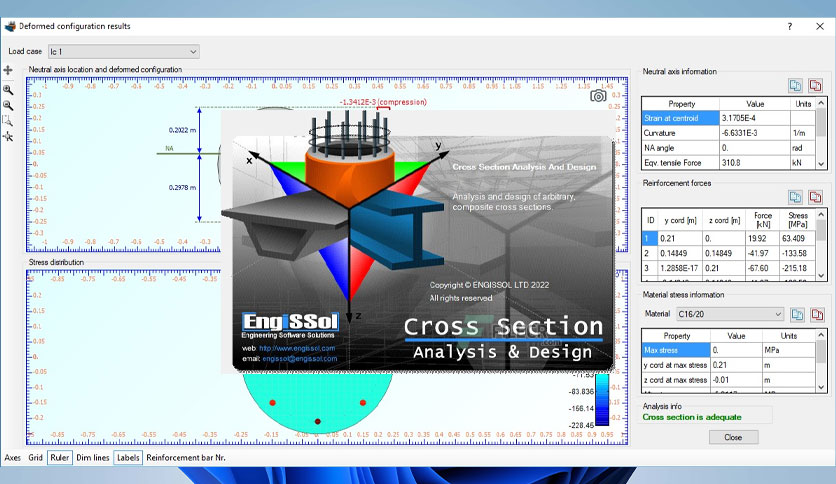This screenshot has width=836, height=484.
Task: Toggle the Grid display option
Action: (x=35, y=457)
